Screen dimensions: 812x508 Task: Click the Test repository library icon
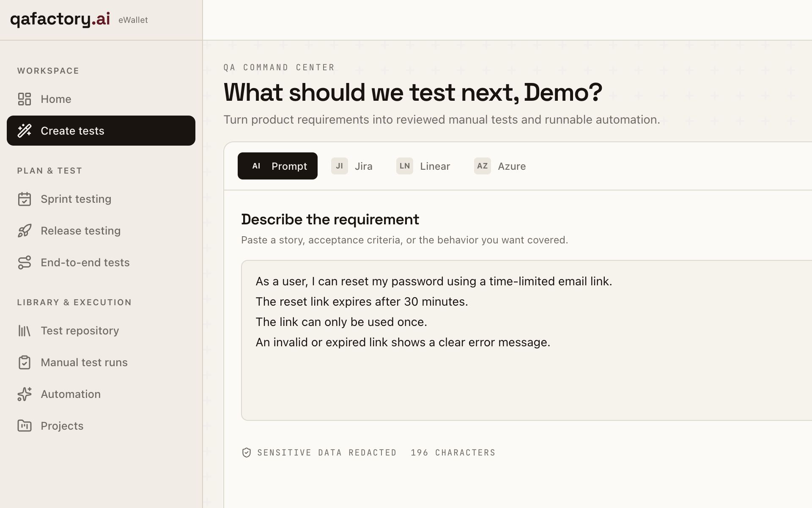point(25,331)
